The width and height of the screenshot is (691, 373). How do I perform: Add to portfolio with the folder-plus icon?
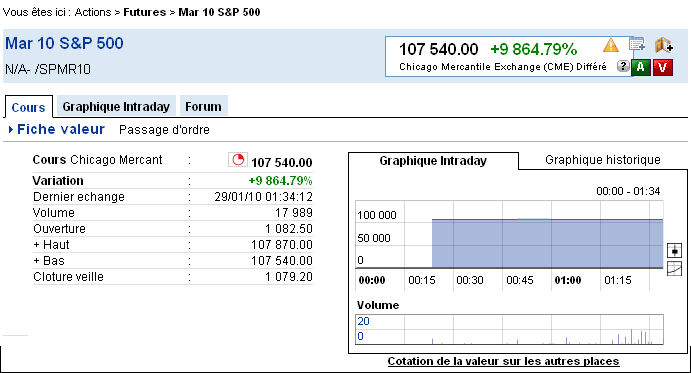(664, 45)
